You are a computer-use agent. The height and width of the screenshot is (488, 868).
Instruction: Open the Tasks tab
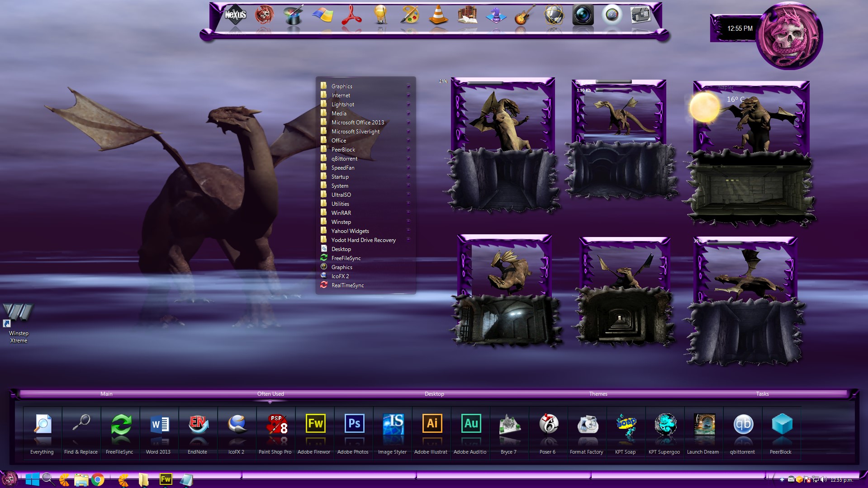click(762, 394)
